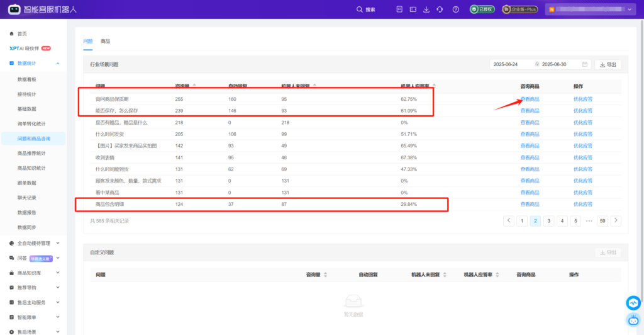Click the customer service headset icon
This screenshot has height=335, width=644.
coord(440,9)
